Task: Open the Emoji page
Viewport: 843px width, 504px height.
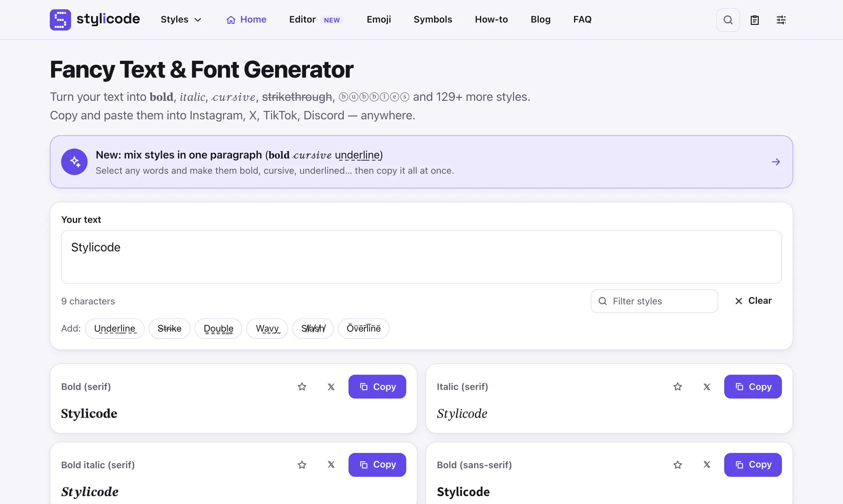Action: coord(378,20)
